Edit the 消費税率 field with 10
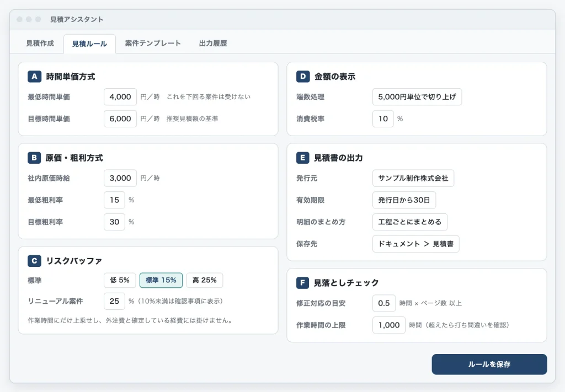 [x=383, y=119]
